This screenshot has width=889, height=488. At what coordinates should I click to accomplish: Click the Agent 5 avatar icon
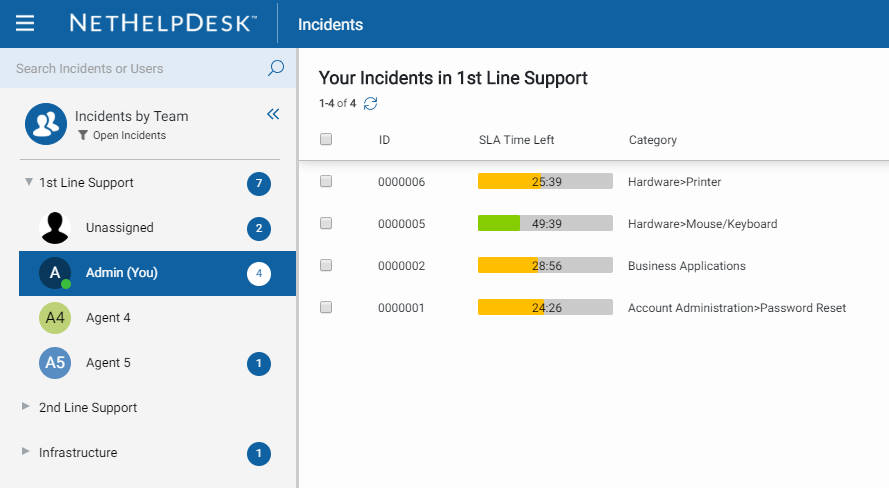click(55, 363)
